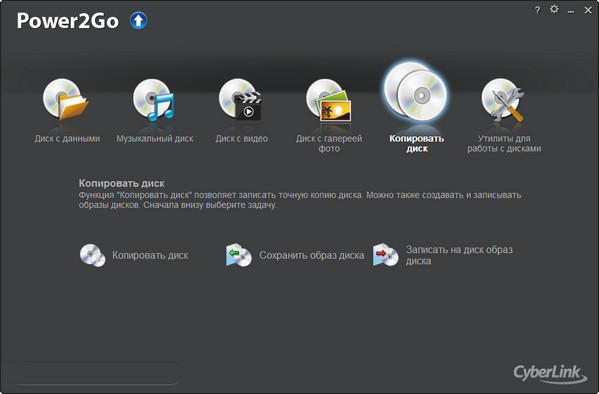The height and width of the screenshot is (394, 599).
Task: Click the blue upgrade arrow next to Power2Go
Action: tap(138, 20)
